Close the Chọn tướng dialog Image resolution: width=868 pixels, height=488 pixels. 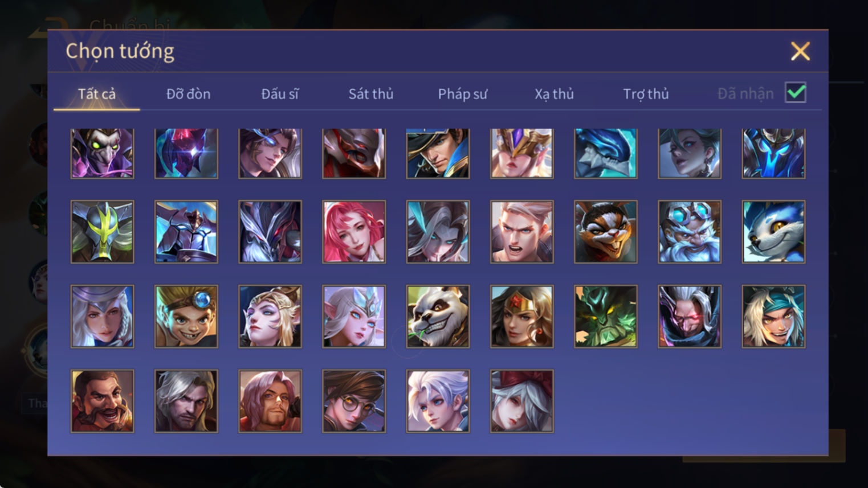(x=800, y=51)
